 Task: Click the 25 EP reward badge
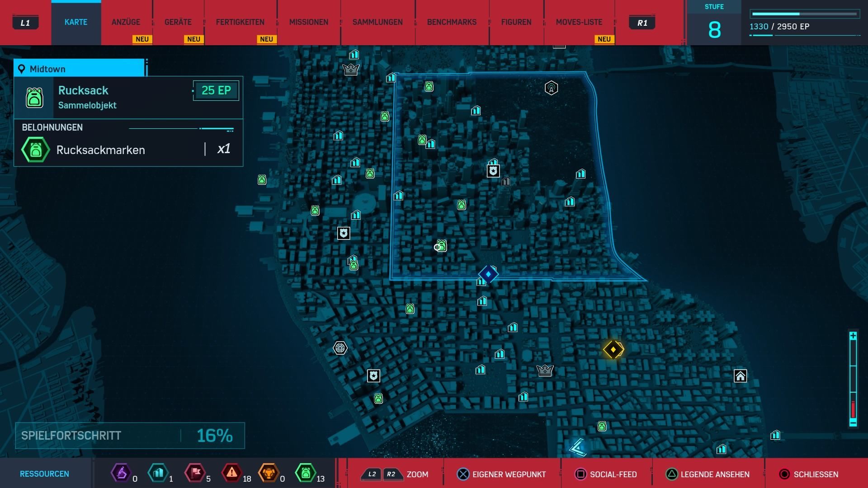216,90
